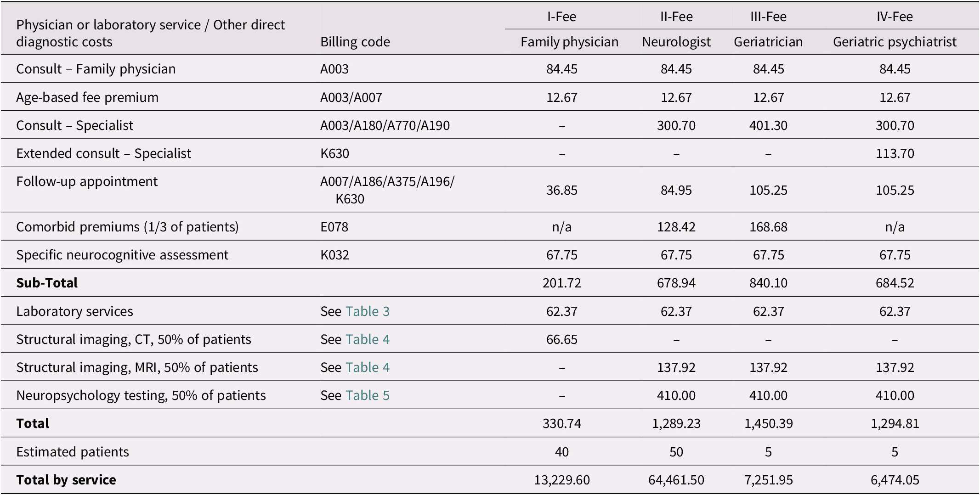Click the Extended consult K630 code
The height and width of the screenshot is (495, 980).
[x=334, y=153]
